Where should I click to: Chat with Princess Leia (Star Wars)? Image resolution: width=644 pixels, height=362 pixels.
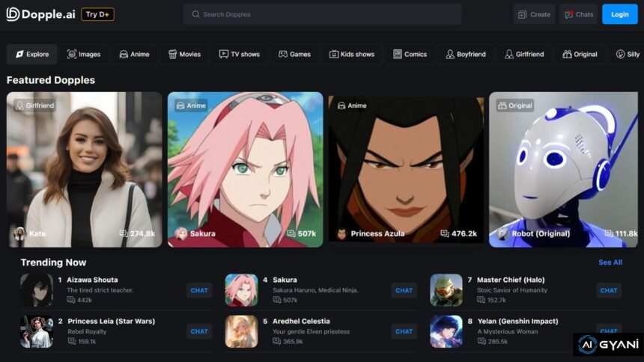click(199, 331)
